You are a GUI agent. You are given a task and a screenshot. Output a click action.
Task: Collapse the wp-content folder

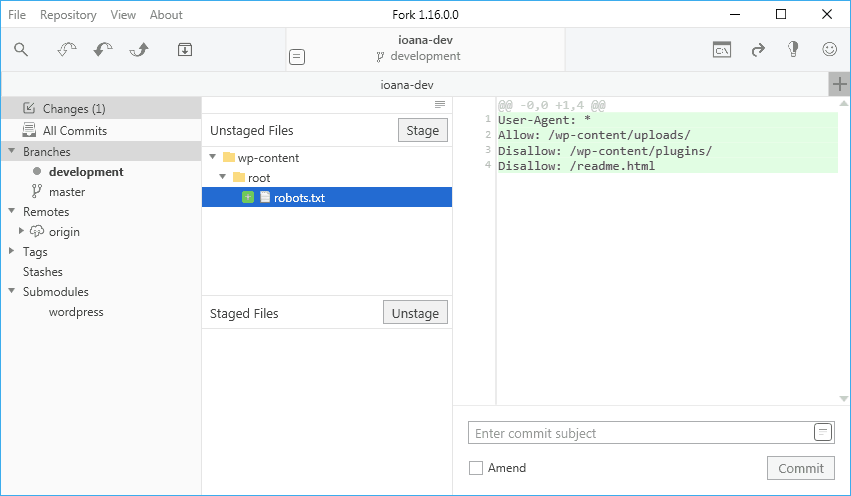click(x=213, y=157)
